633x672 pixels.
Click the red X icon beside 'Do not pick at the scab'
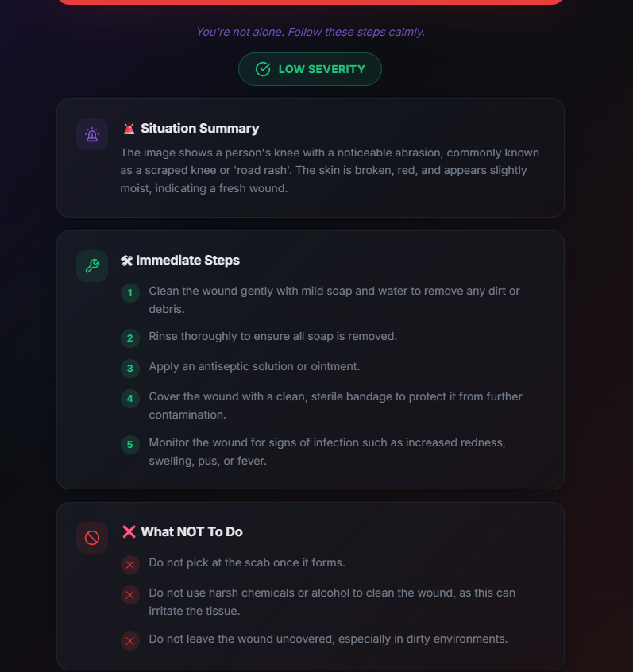[x=130, y=565]
